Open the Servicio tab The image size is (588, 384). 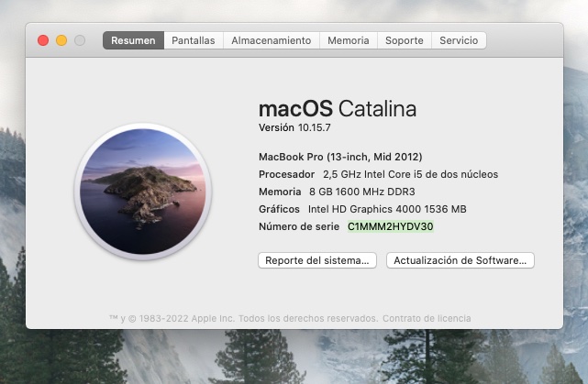(x=459, y=40)
